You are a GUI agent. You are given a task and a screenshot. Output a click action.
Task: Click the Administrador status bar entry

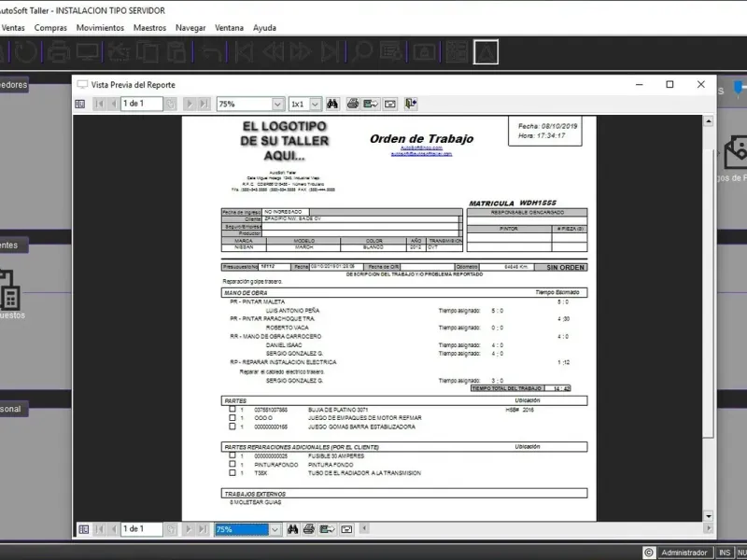(684, 553)
